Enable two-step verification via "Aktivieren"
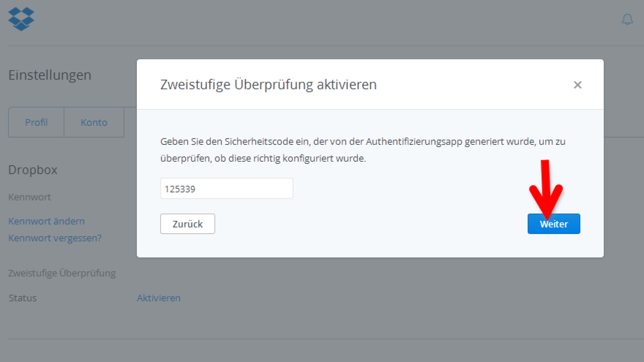This screenshot has height=362, width=644. (159, 298)
